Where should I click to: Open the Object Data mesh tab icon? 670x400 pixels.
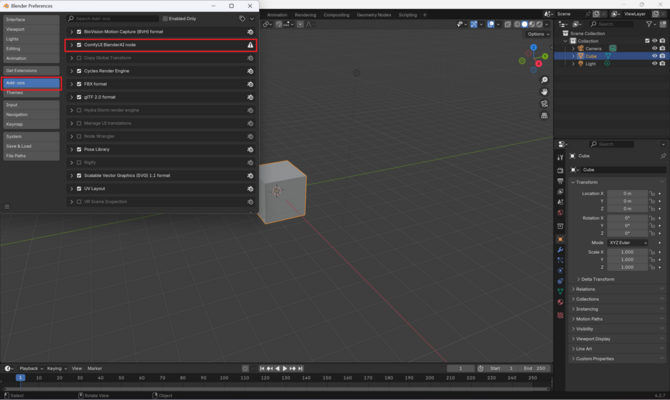(x=560, y=291)
